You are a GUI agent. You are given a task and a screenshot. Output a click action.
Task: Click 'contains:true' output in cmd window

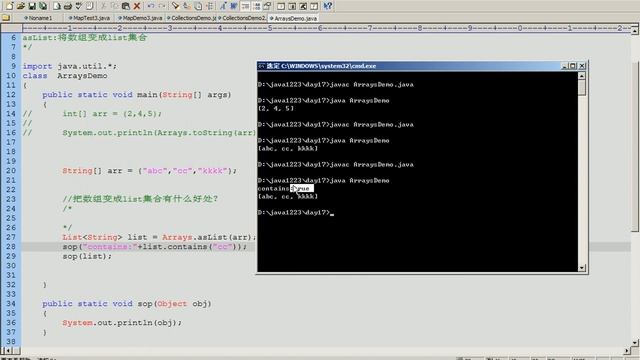coord(285,188)
